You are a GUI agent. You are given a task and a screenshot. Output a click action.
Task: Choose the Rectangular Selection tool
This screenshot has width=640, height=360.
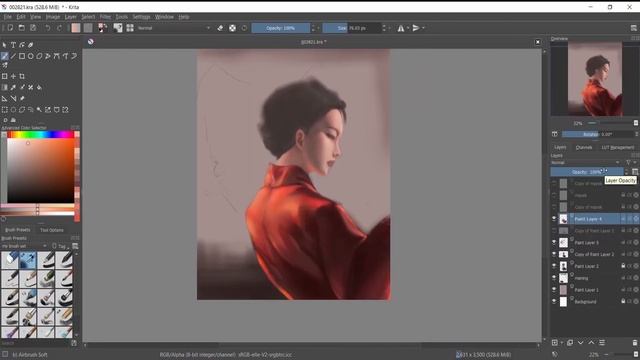click(4, 109)
